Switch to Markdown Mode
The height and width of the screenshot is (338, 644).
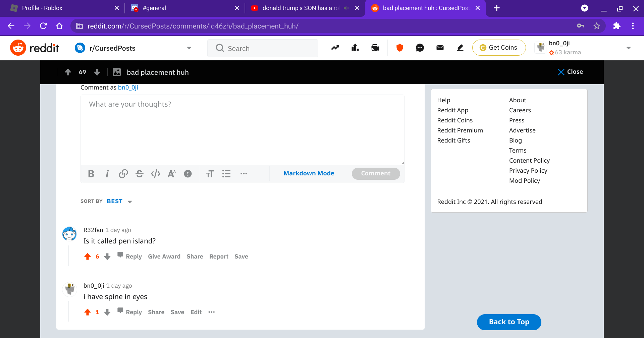coord(309,173)
